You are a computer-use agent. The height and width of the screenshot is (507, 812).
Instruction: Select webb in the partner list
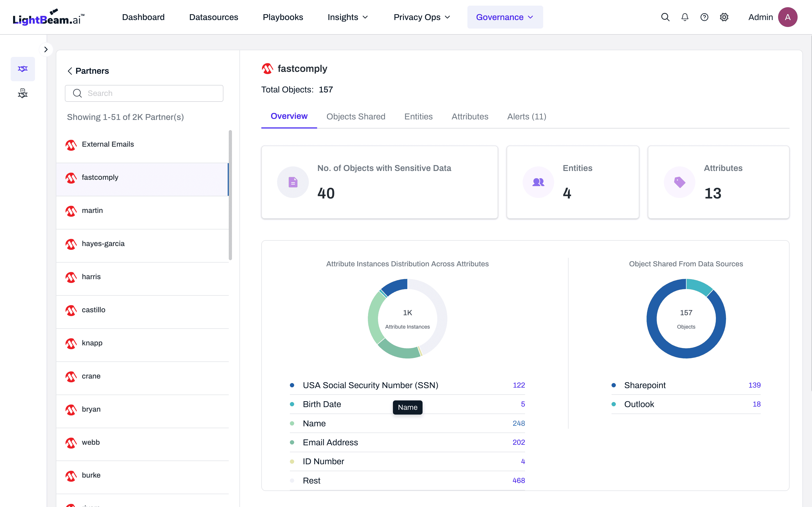point(142,444)
